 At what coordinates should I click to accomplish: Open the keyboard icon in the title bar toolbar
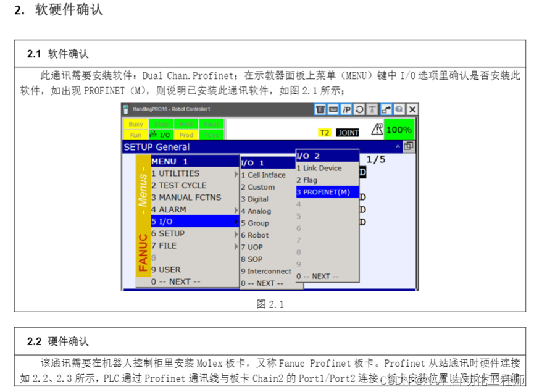tap(333, 109)
